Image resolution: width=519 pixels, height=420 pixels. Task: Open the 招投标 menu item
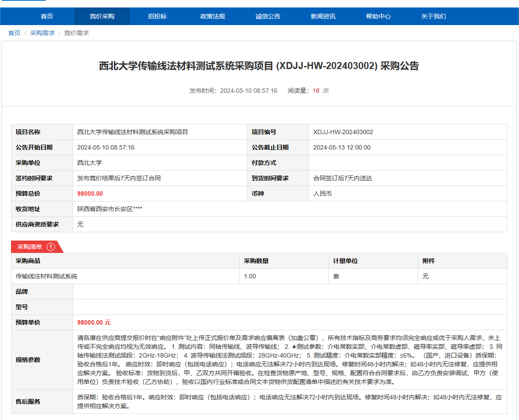point(157,16)
